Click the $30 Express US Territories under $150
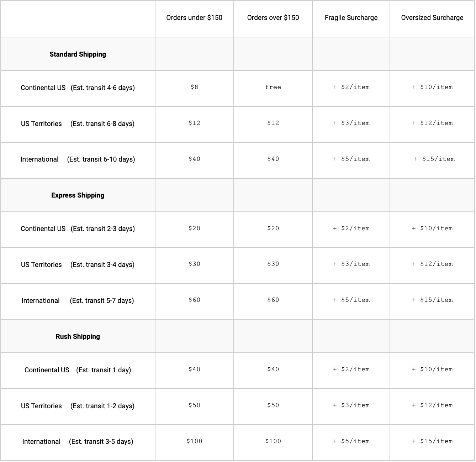Image resolution: width=476 pixels, height=462 pixels. [x=194, y=264]
